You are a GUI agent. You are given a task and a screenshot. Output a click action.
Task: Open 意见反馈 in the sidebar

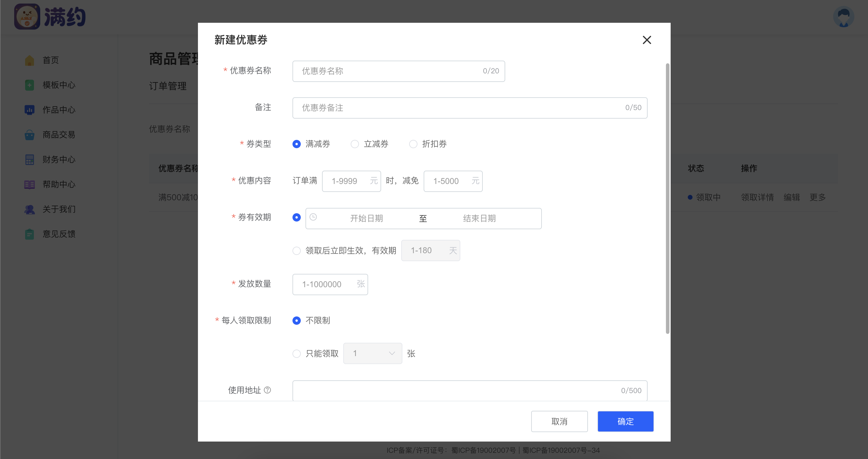point(59,234)
